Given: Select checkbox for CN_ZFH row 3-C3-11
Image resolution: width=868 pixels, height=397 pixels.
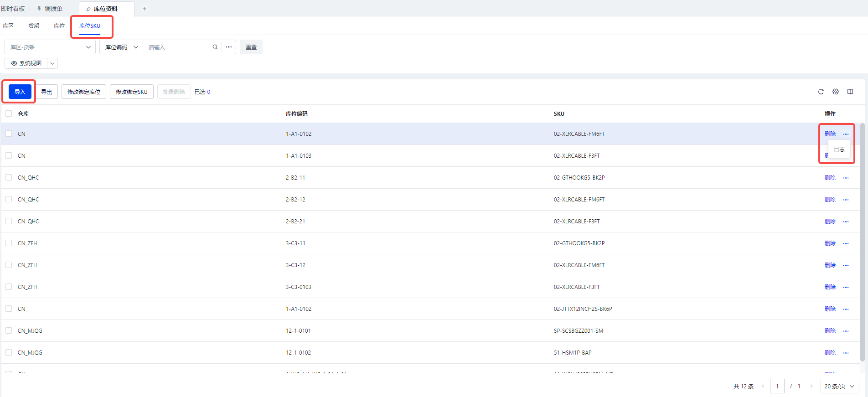Looking at the screenshot, I should click(9, 243).
